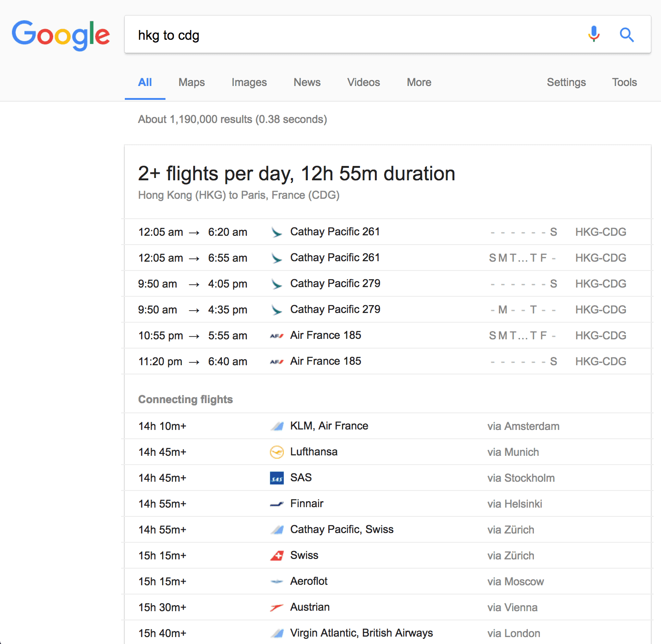
Task: Click Cathay Pacific logo in 4:35 pm row
Action: pos(276,310)
